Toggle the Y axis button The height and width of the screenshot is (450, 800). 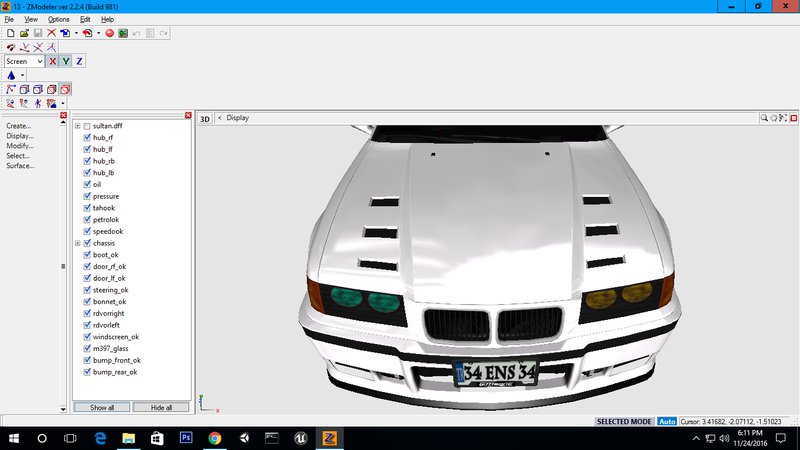point(66,61)
